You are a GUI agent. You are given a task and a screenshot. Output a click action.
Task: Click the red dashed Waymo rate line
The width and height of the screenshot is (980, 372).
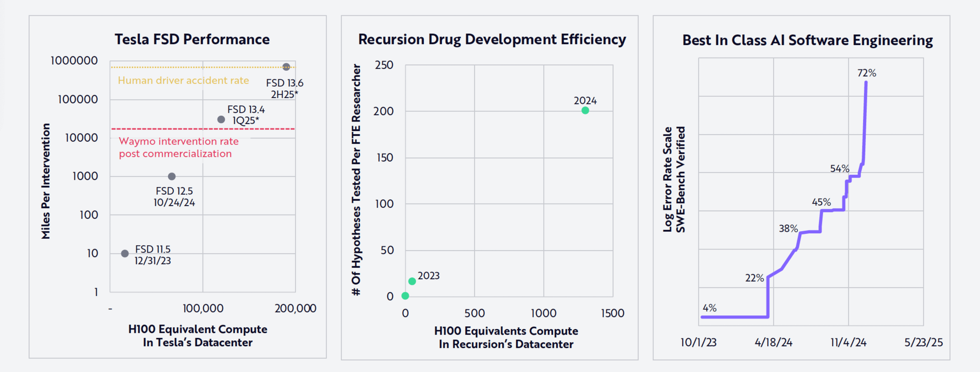pyautogui.click(x=203, y=129)
